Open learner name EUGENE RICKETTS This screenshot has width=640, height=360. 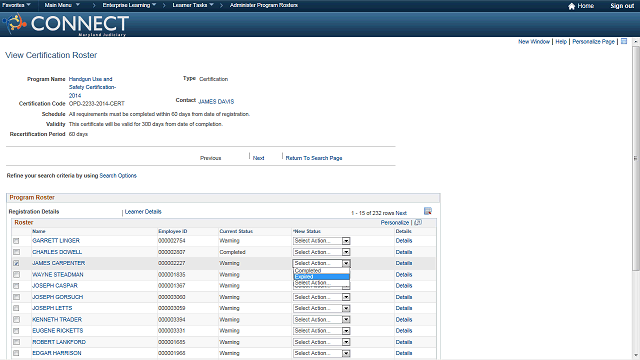58,331
